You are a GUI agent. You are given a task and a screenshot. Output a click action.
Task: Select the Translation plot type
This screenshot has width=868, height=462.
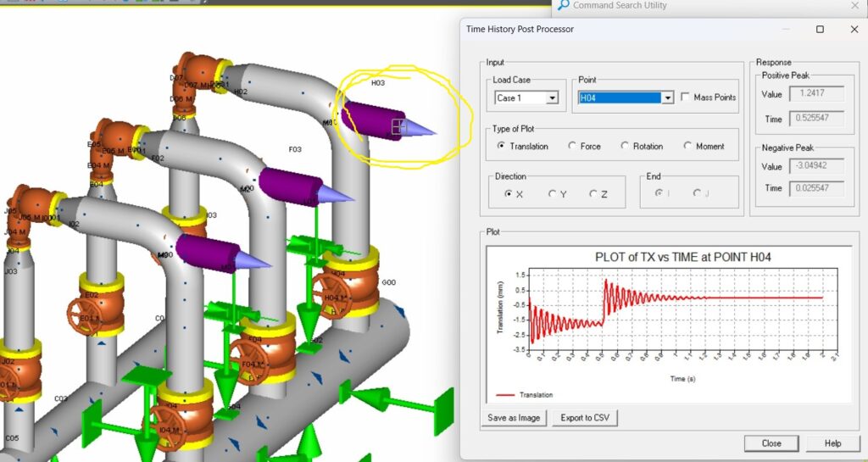[502, 146]
